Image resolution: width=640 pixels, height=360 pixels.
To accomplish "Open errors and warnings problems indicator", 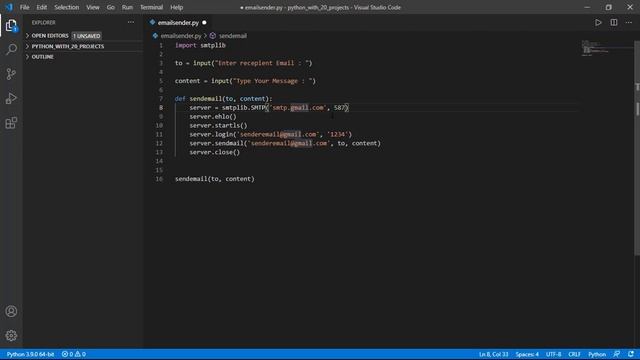I will tap(73, 354).
